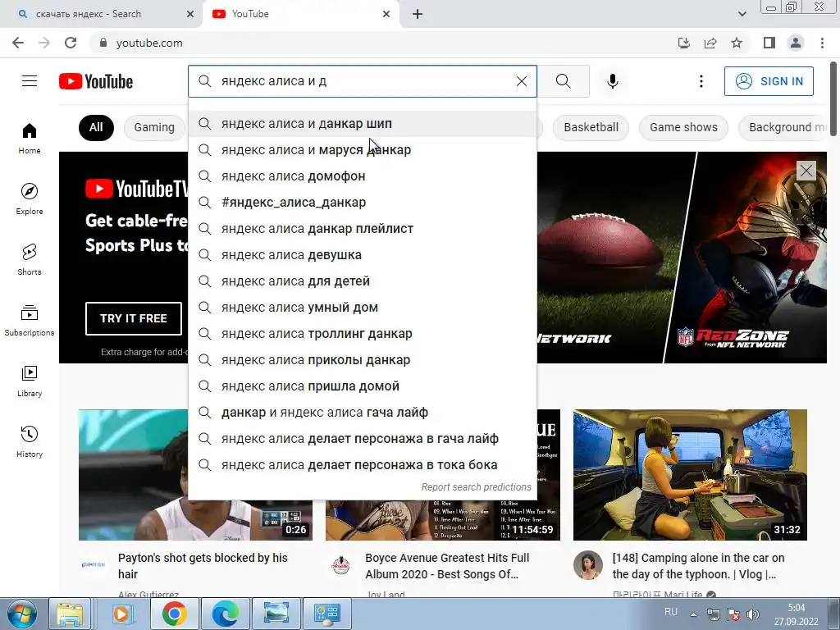
Task: Click the volume speaker tray icon
Action: [753, 614]
